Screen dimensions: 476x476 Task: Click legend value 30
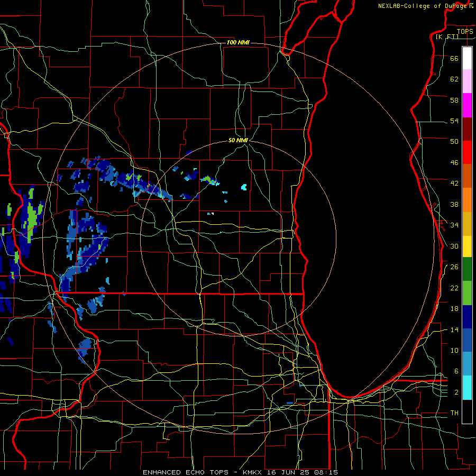point(454,246)
